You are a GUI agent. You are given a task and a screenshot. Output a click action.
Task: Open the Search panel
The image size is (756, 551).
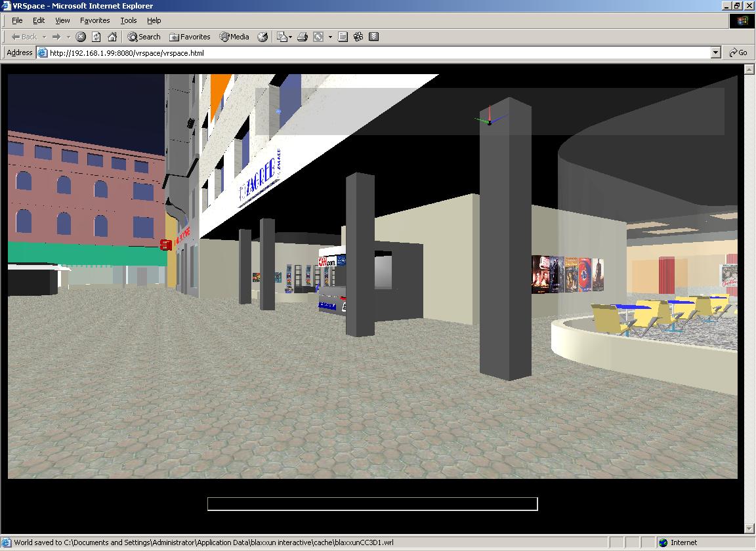click(x=144, y=37)
